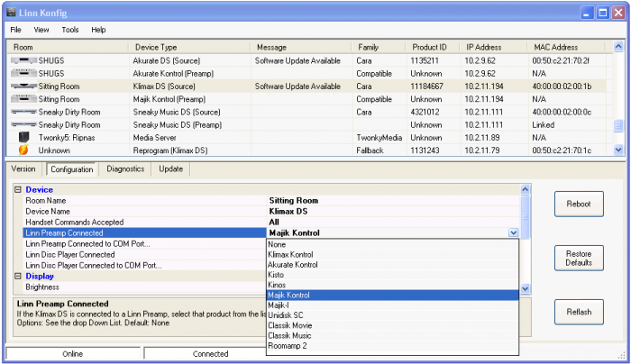Click device list scrollbar up arrow
The image size is (631, 364).
pyautogui.click(x=618, y=46)
